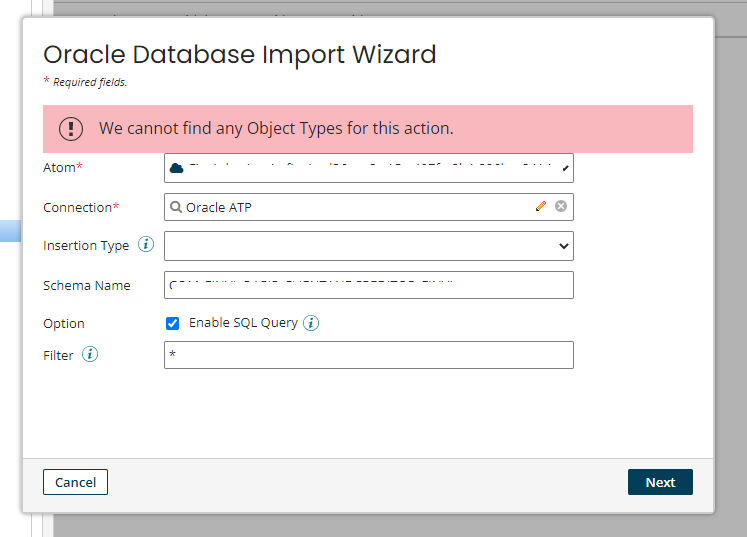Click the cloud icon in the Atom field

coord(177,168)
